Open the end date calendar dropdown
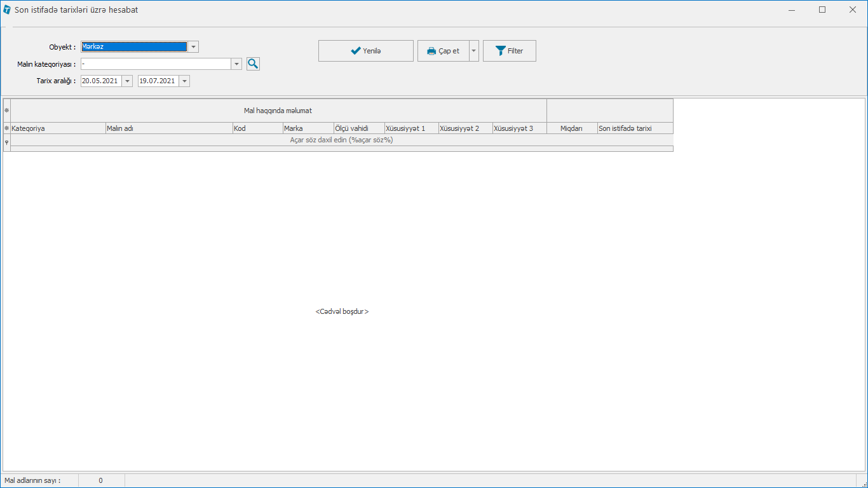Screen dimensions: 868x488 (x=184, y=81)
